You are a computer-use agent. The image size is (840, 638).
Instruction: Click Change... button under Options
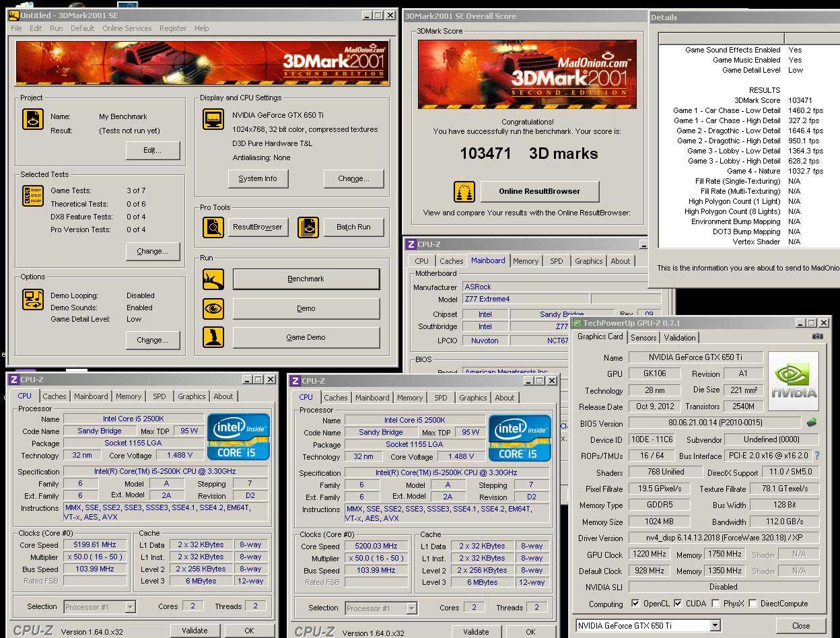tap(153, 340)
